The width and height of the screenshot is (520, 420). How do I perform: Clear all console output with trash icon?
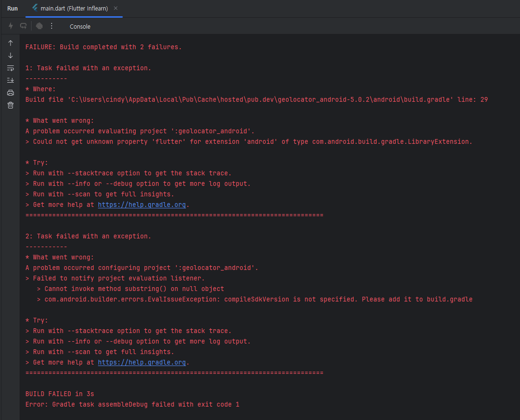(x=11, y=105)
